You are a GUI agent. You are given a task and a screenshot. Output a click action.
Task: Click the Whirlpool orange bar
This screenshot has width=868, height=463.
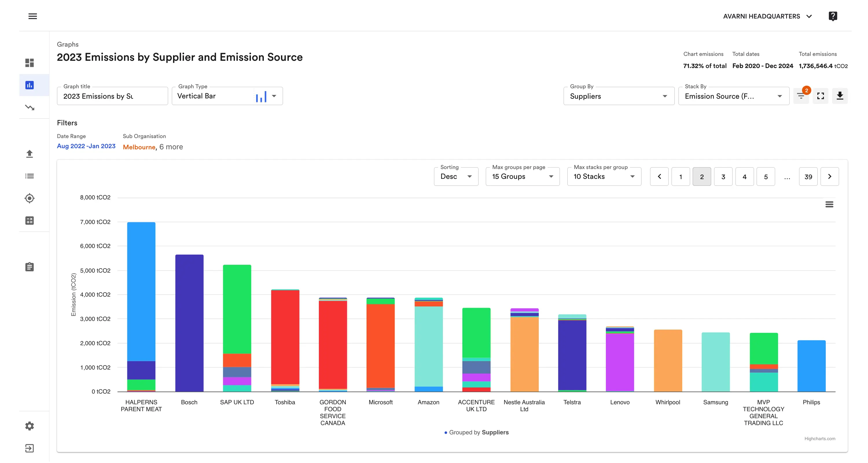(x=668, y=361)
